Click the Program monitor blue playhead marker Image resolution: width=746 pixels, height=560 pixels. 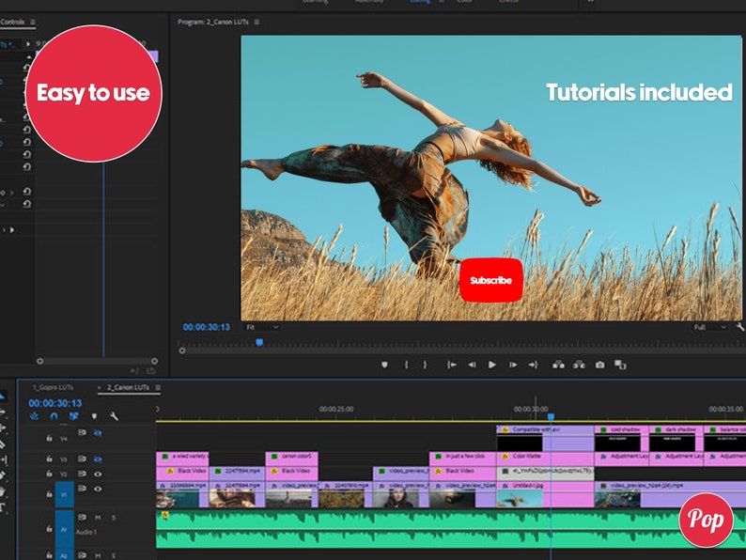(x=259, y=342)
